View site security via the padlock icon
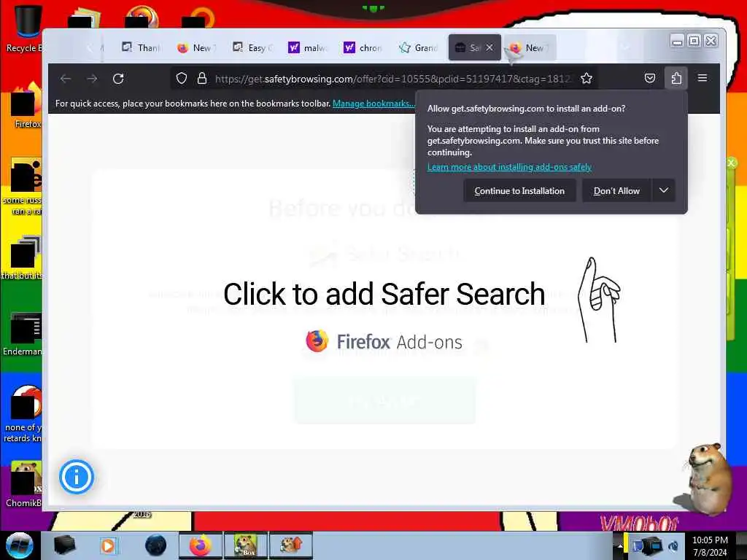This screenshot has width=747, height=560. pyautogui.click(x=202, y=78)
